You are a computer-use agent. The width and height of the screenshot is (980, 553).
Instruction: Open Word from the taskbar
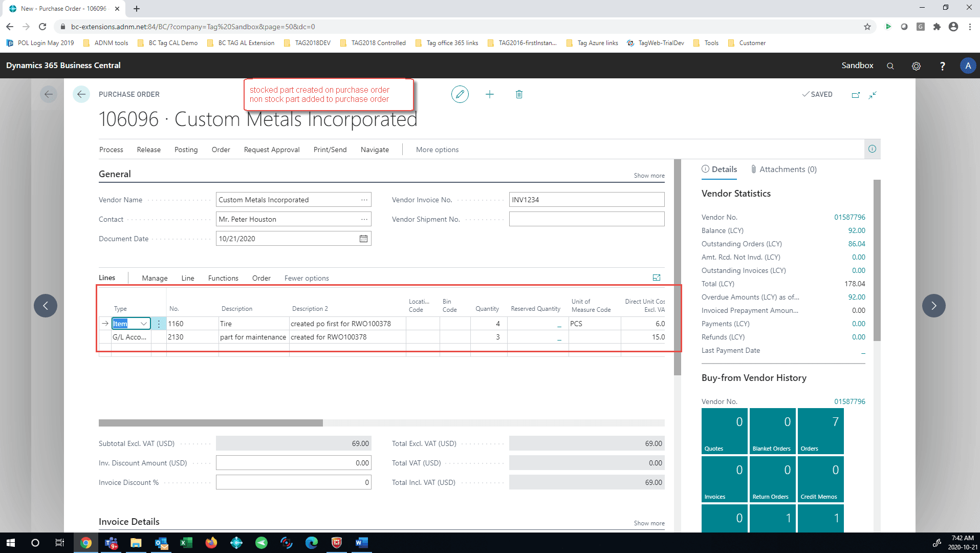[361, 543]
